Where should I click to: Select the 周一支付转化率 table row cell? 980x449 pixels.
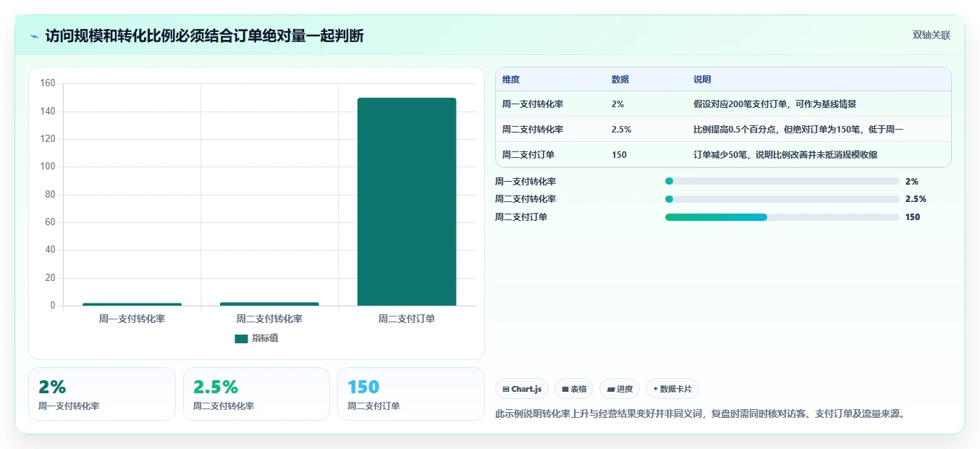tap(533, 104)
